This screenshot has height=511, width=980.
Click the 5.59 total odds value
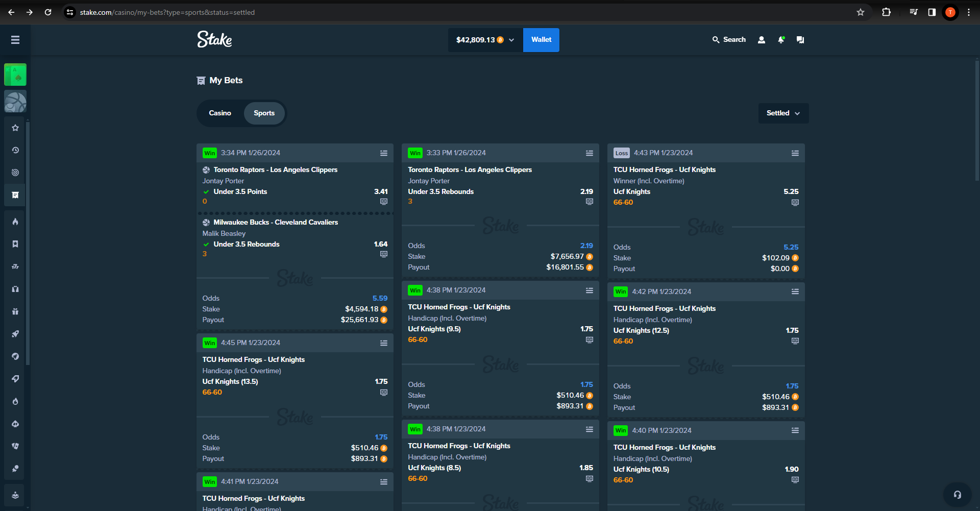380,299
